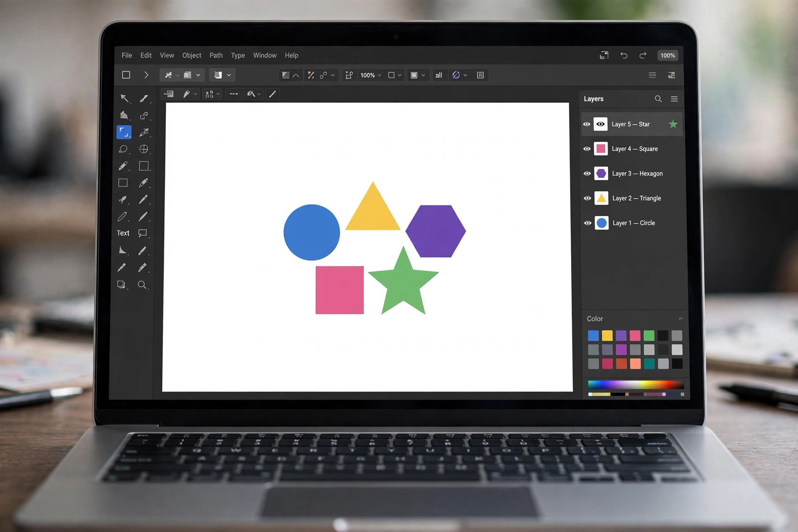Viewport: 798px width, 532px height.
Task: Select the crosshair circle tool
Action: point(144,149)
